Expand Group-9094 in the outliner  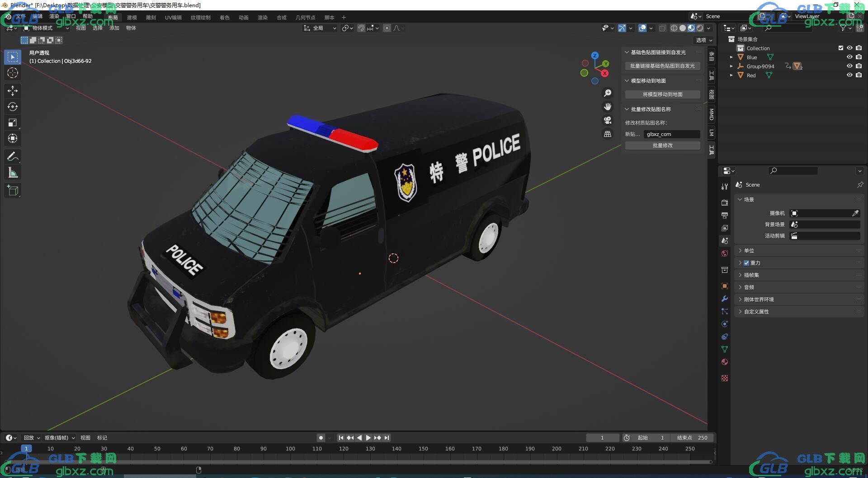(x=731, y=66)
